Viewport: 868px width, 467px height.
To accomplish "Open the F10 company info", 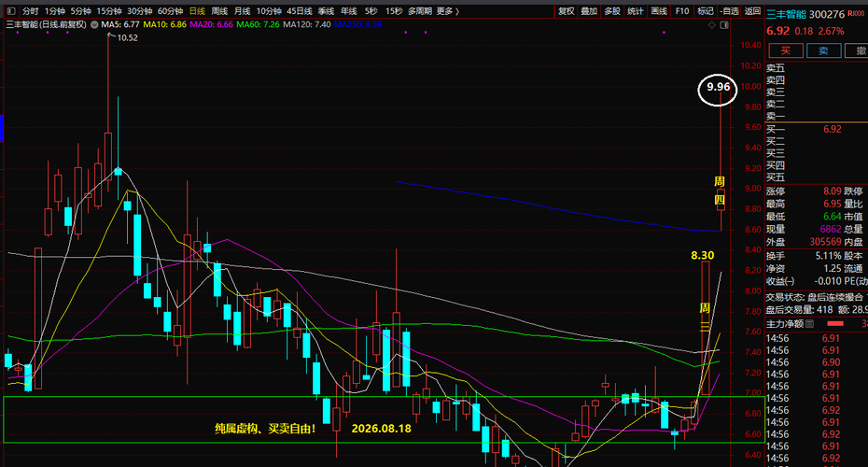I will click(682, 11).
